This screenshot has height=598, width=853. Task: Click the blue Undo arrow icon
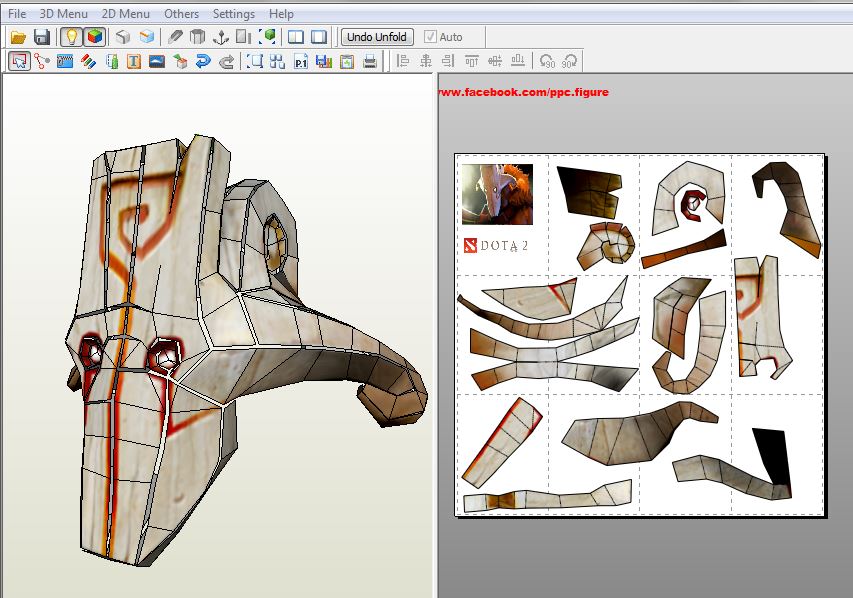click(x=203, y=61)
